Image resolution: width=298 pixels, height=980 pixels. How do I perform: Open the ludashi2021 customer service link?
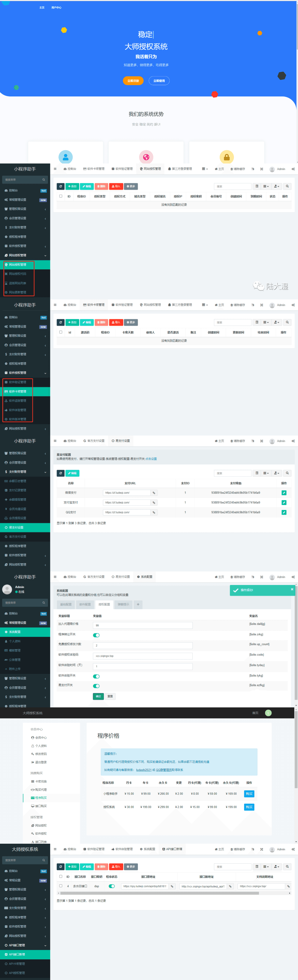[x=143, y=770]
